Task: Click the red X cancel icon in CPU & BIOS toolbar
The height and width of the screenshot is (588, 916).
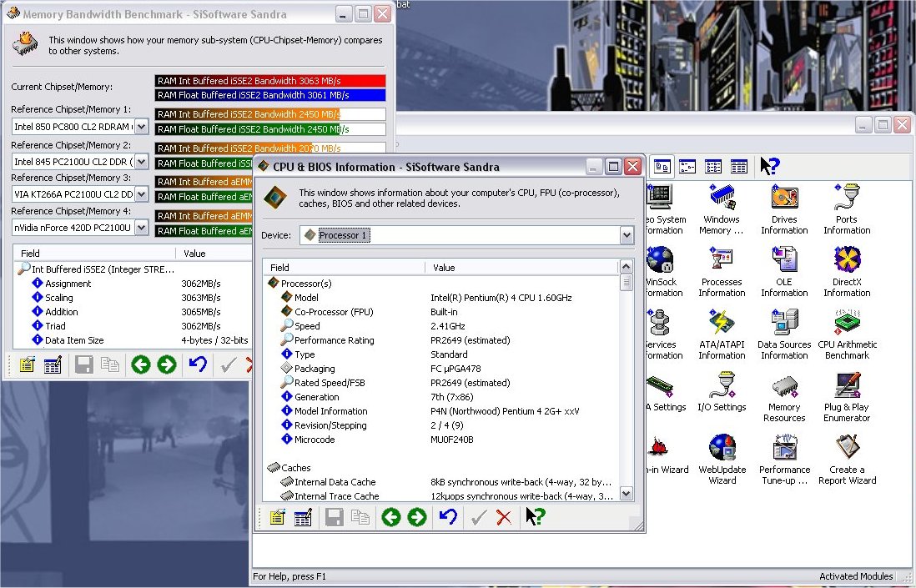Action: point(504,517)
